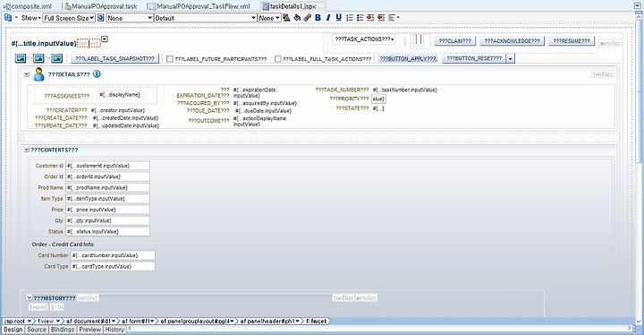Collapse the ???HISTORY??? section
Screen dimensions: 644x335
tap(30, 297)
